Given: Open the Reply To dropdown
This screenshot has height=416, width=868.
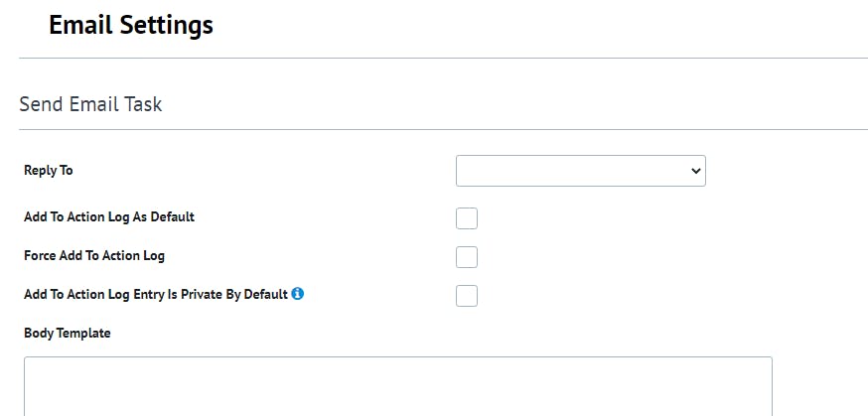Looking at the screenshot, I should tap(580, 171).
